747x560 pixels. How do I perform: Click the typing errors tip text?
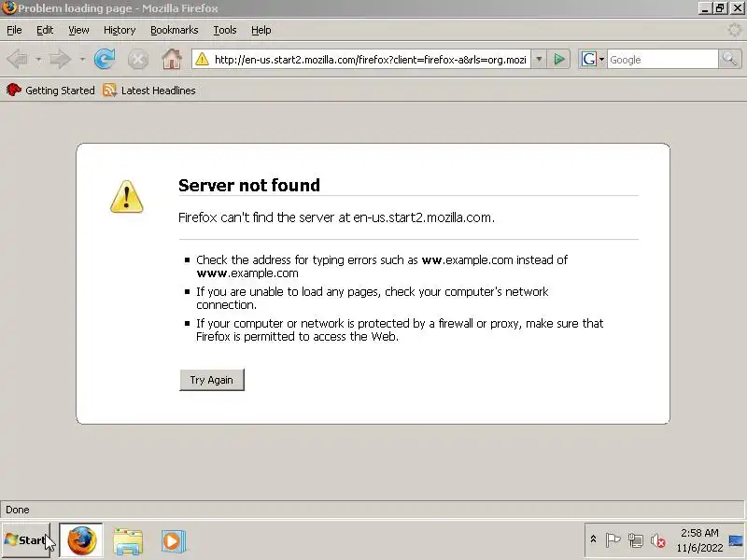[382, 266]
